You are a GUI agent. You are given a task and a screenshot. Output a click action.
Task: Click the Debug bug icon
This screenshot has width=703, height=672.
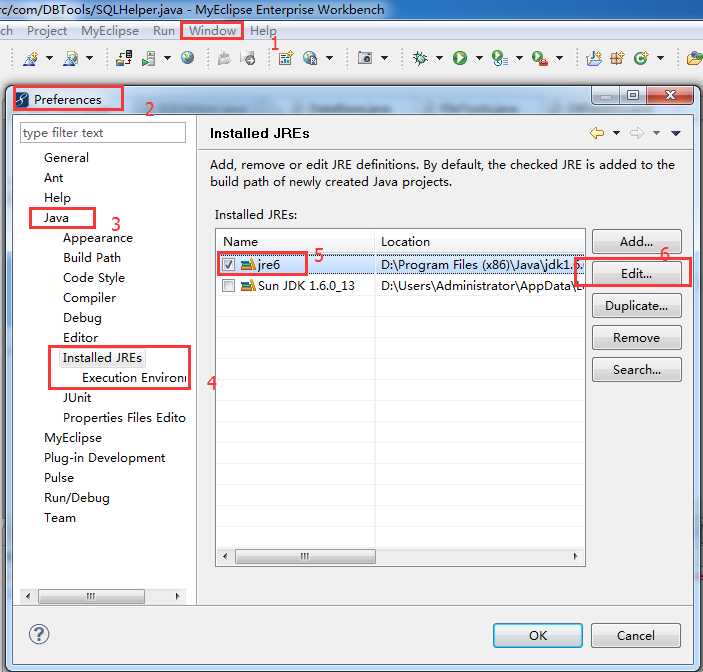(x=420, y=58)
